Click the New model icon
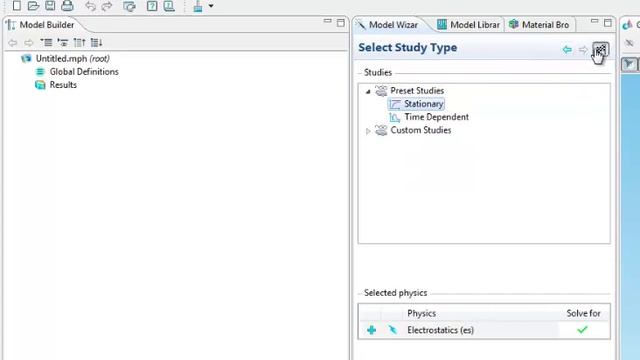 click(x=16, y=5)
